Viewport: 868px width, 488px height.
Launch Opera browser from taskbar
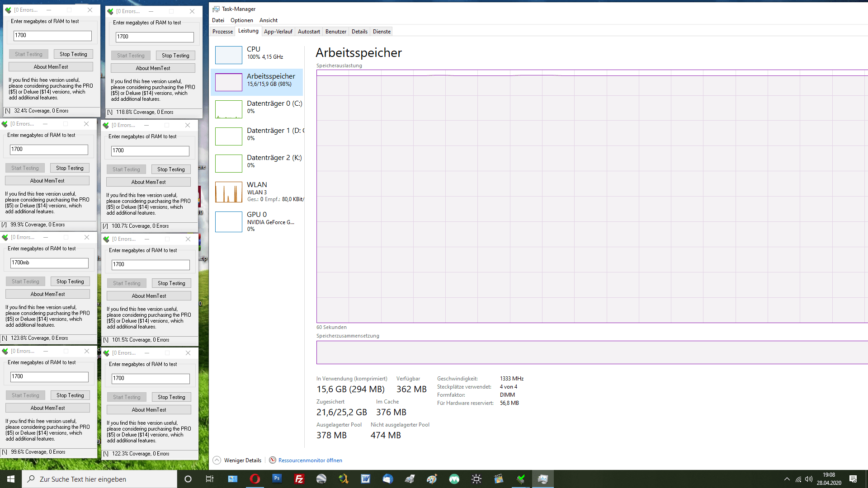pyautogui.click(x=255, y=479)
